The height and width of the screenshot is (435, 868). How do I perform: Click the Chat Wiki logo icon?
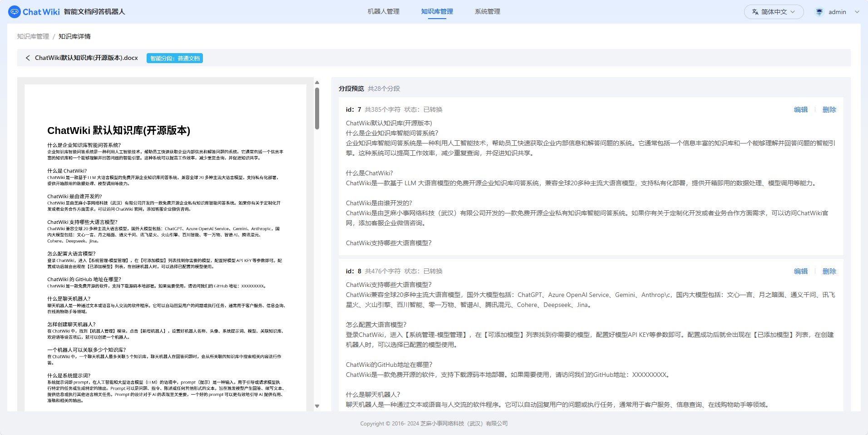click(15, 12)
